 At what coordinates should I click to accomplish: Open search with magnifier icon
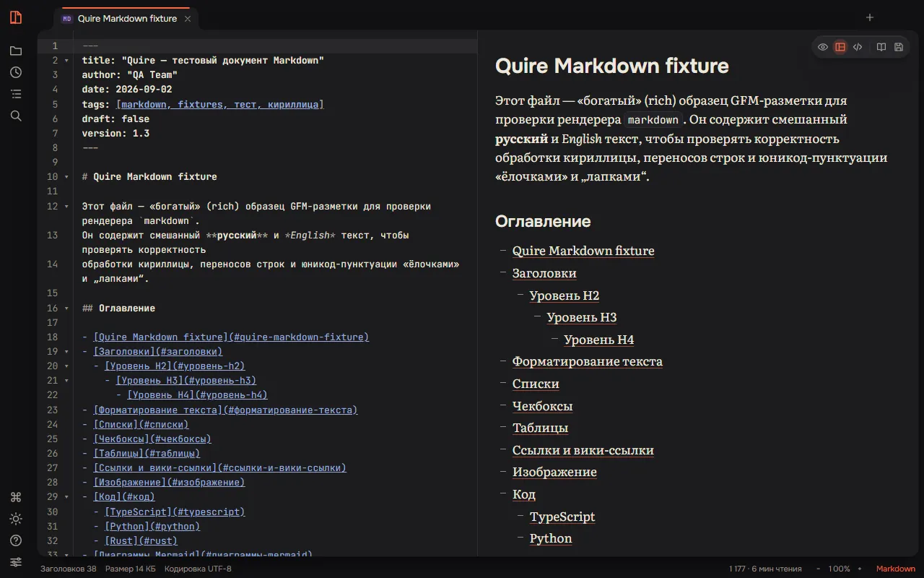[16, 116]
